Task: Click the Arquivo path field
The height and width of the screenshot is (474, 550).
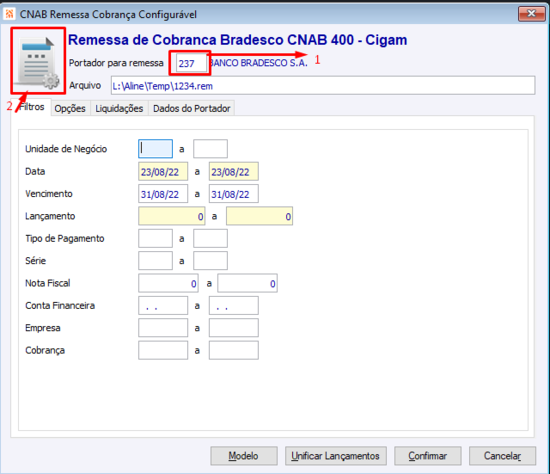Action: tap(323, 86)
